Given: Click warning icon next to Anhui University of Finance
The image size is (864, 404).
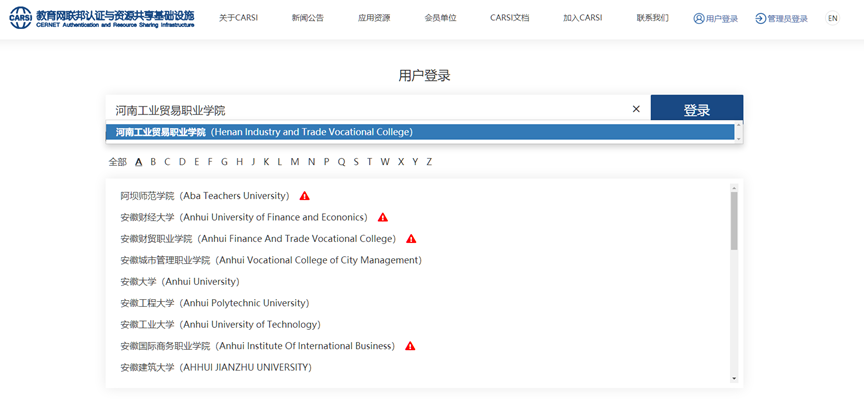Looking at the screenshot, I should (383, 217).
